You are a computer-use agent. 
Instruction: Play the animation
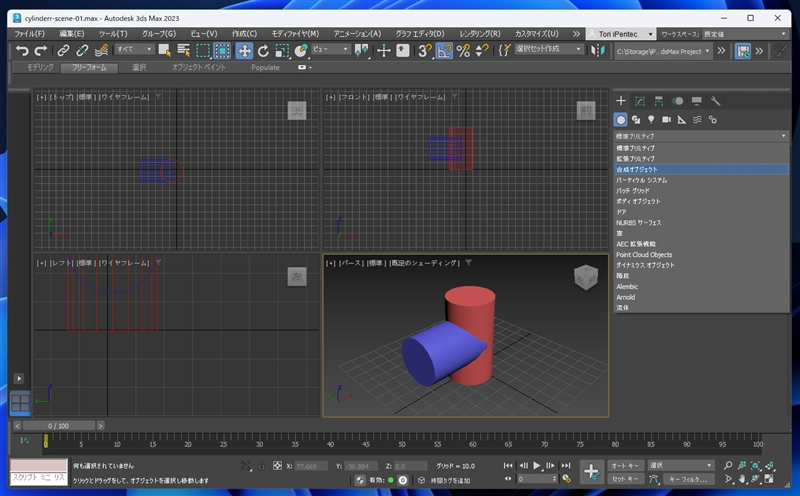(x=537, y=465)
